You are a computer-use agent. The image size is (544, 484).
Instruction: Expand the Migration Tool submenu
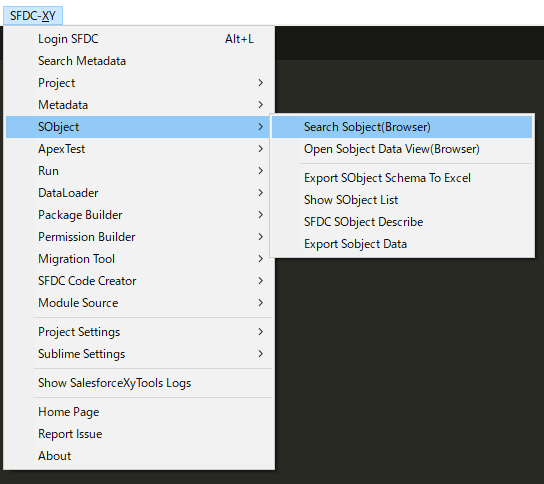pos(139,259)
